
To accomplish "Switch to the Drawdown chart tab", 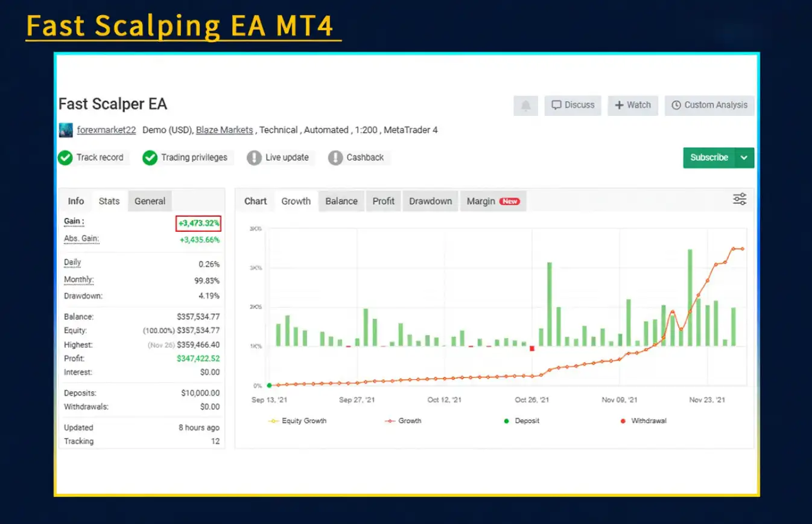I will pos(430,201).
